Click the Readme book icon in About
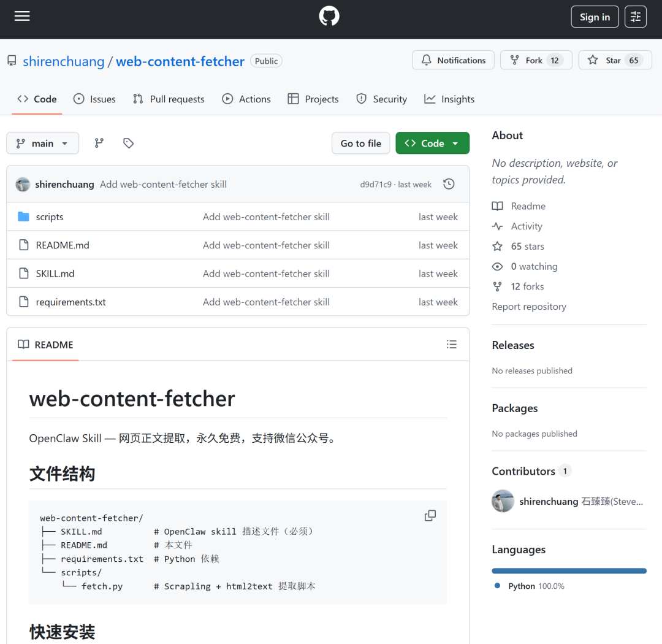 click(x=497, y=205)
